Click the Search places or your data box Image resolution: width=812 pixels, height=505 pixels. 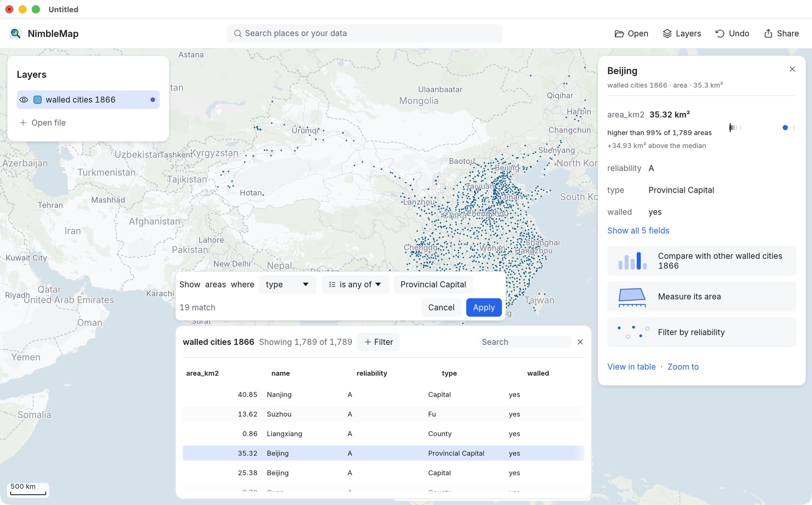[364, 33]
